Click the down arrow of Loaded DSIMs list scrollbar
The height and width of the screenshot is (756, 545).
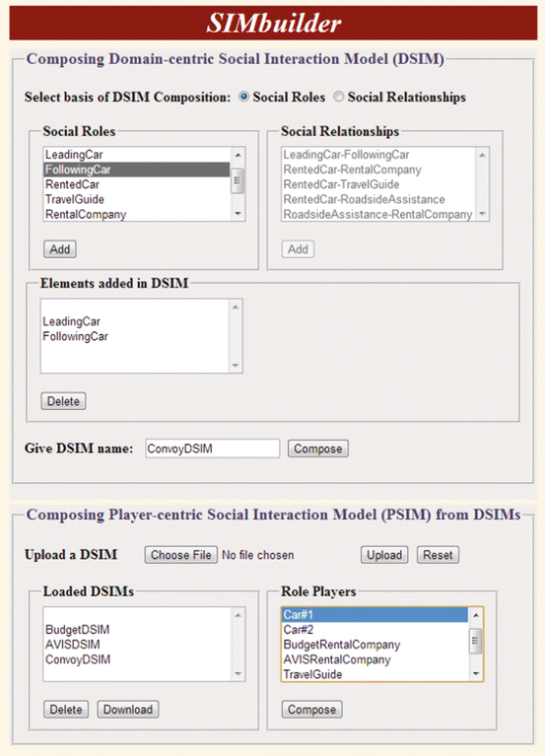238,673
